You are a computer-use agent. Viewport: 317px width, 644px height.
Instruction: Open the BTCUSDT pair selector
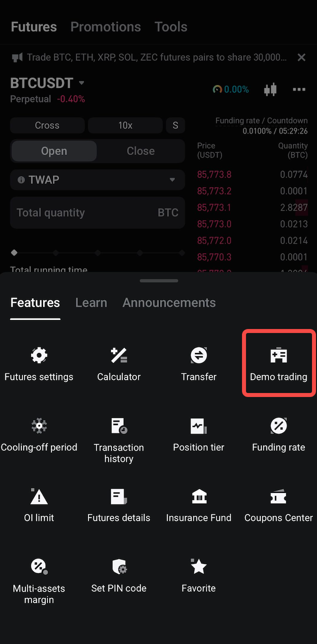47,83
